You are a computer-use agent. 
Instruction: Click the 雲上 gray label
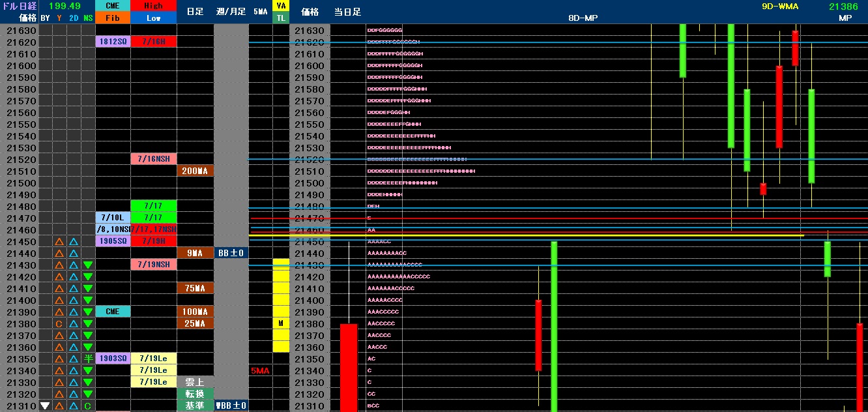pyautogui.click(x=195, y=383)
